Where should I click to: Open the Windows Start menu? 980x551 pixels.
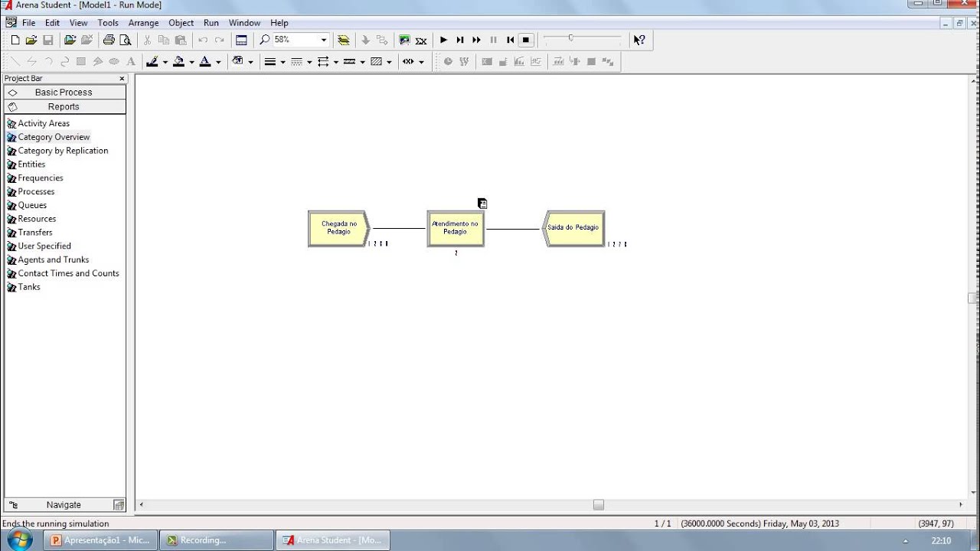[x=18, y=540]
